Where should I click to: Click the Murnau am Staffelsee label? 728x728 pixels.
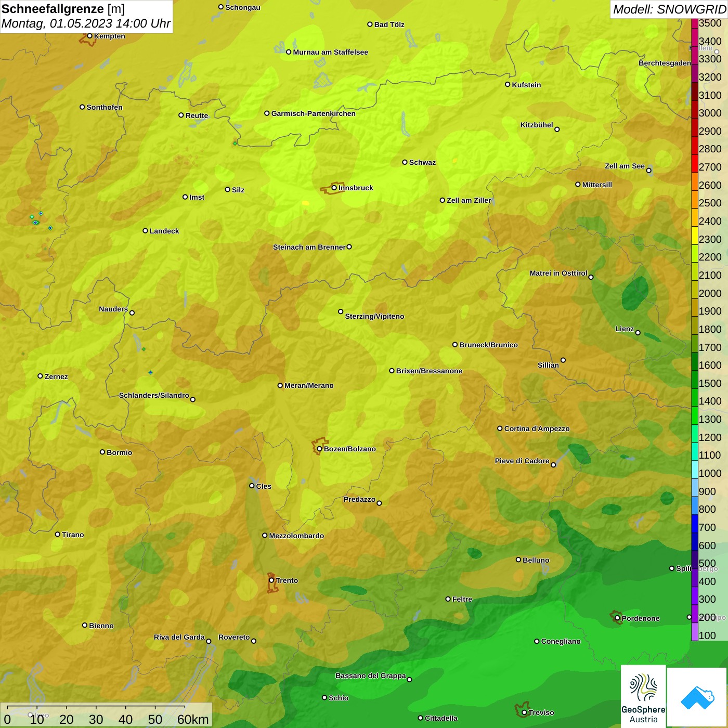(330, 52)
